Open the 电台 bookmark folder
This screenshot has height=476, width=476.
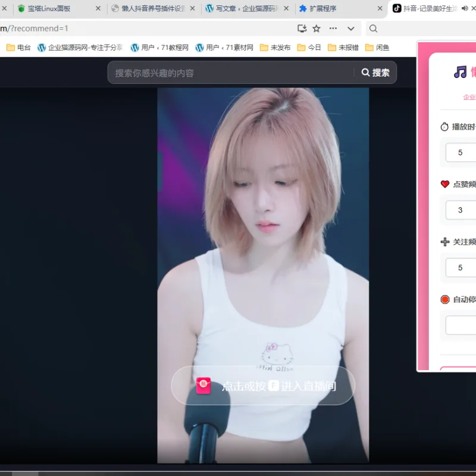click(18, 48)
